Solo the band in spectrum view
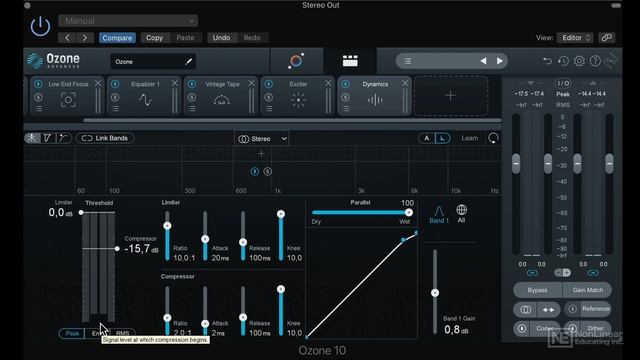The image size is (640, 360). tap(267, 171)
